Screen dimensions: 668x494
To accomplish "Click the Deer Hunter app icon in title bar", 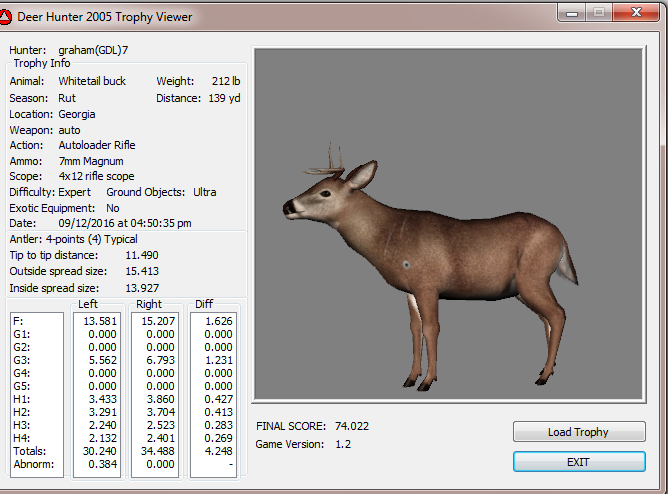I will 5,17.
